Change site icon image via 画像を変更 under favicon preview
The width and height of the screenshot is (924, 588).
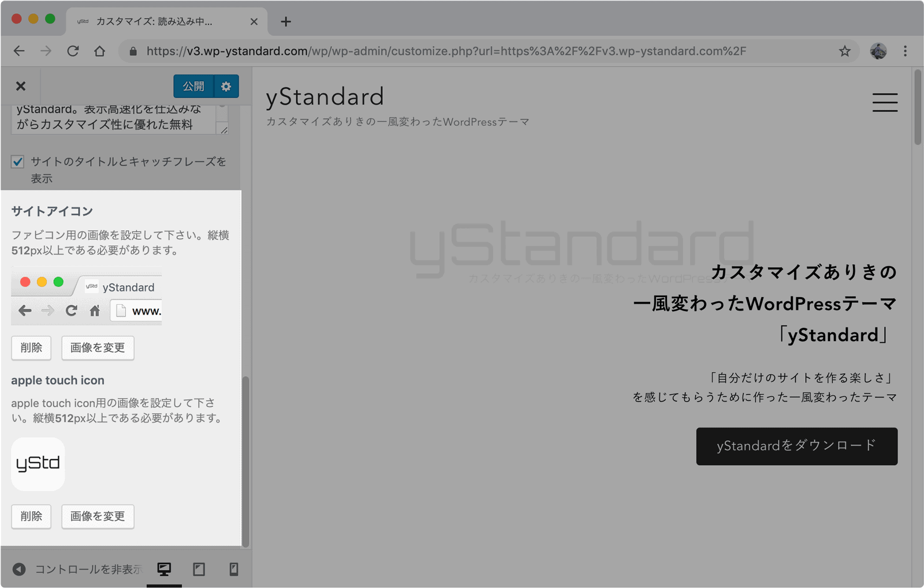[98, 348]
